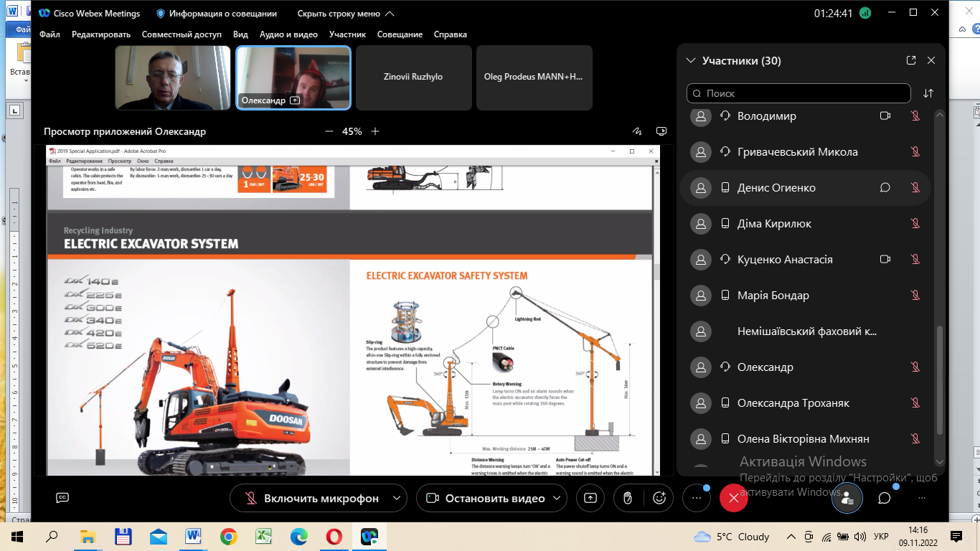Click the closed captions CC icon
Image resolution: width=980 pixels, height=551 pixels.
coord(62,497)
